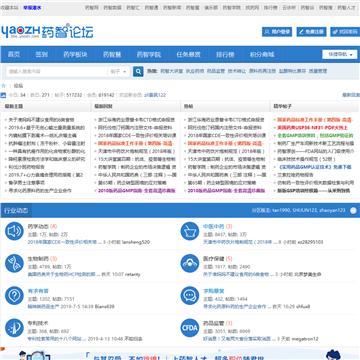Open the 有求有答 question mark icon
The image size is (360, 360).
pyautogui.click(x=14, y=295)
